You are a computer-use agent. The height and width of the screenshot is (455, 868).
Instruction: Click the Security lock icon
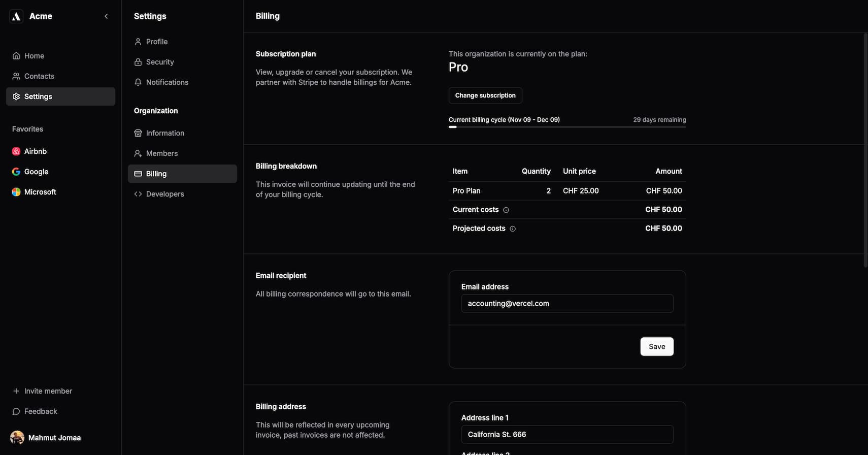(x=138, y=62)
